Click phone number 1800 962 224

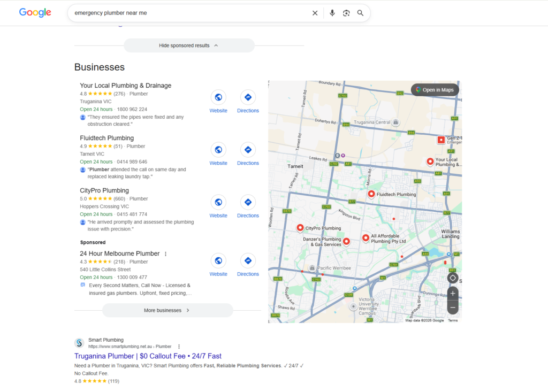click(132, 109)
